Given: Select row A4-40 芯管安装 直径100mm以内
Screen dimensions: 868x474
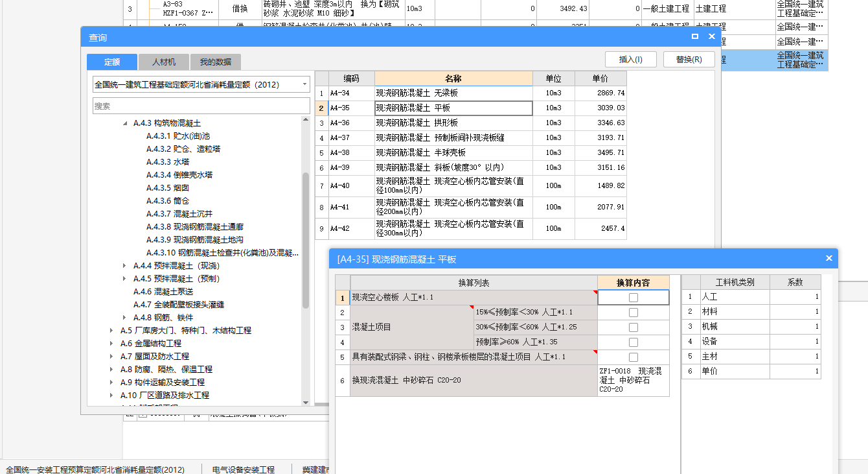Looking at the screenshot, I should (x=471, y=186).
